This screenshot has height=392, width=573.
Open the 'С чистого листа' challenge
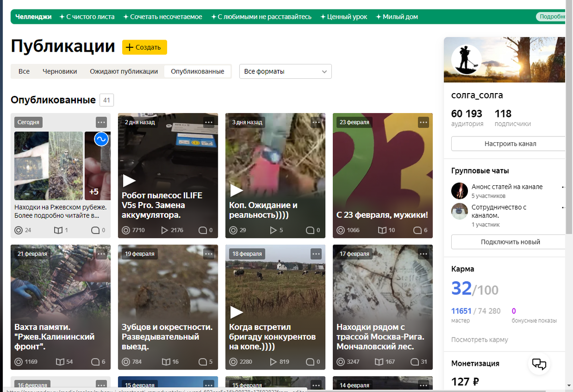point(87,17)
